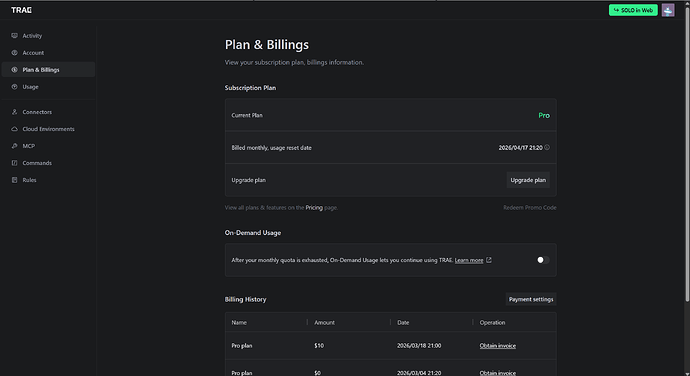Click the Date column header
The height and width of the screenshot is (376, 690).
pyautogui.click(x=403, y=322)
